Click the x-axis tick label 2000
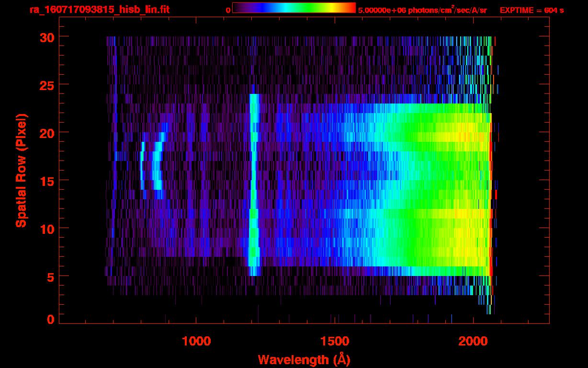 coord(473,341)
